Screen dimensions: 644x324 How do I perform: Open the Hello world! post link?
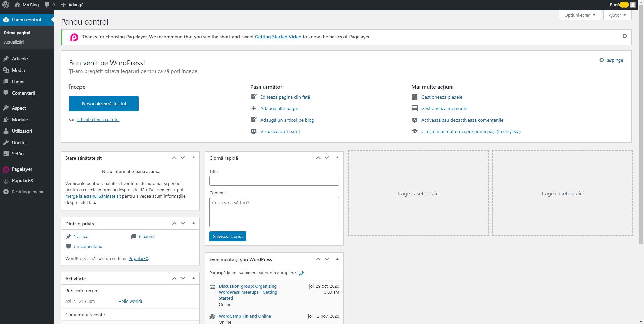click(x=130, y=301)
